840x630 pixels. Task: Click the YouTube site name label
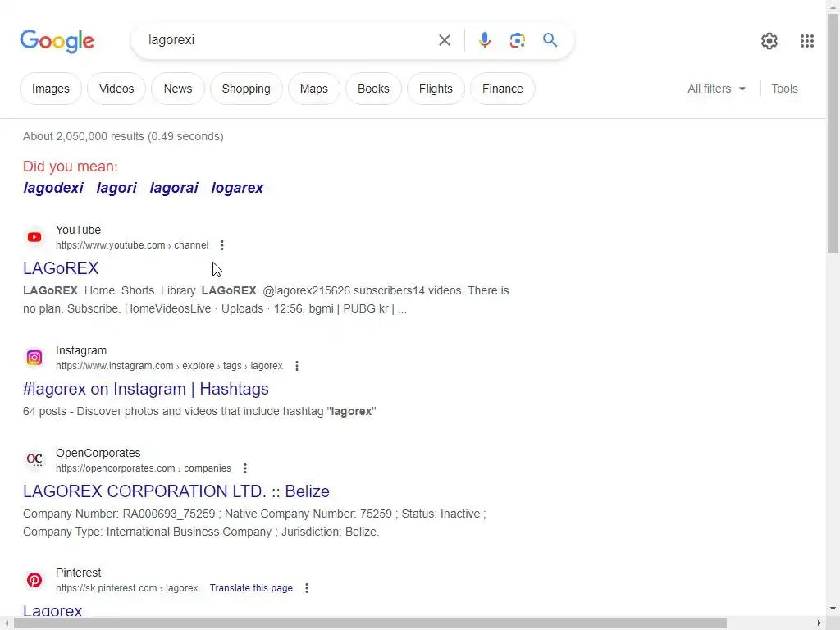78,230
